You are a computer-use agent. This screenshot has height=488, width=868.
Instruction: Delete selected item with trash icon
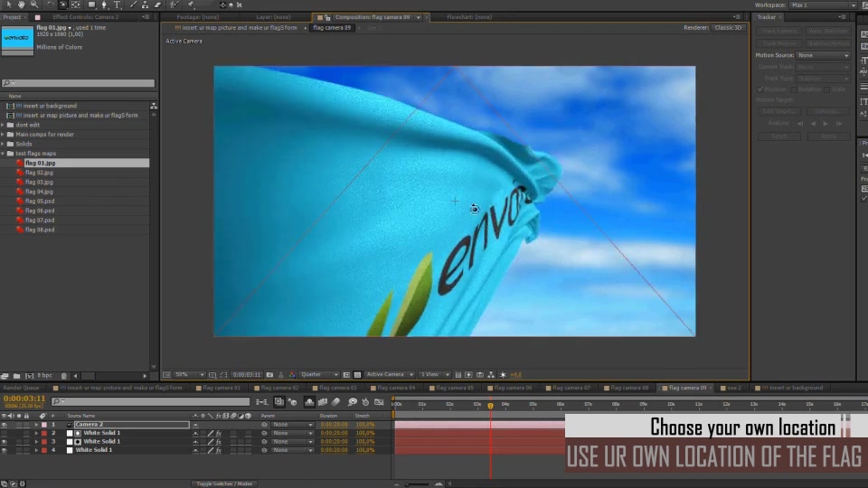63,376
